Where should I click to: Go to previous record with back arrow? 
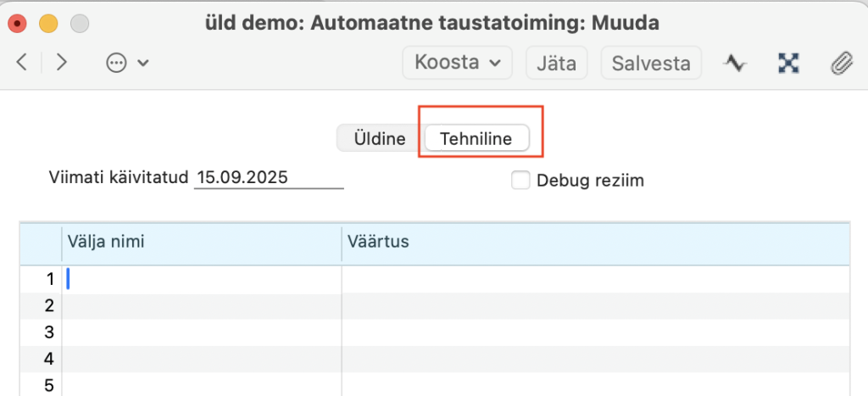(23, 63)
